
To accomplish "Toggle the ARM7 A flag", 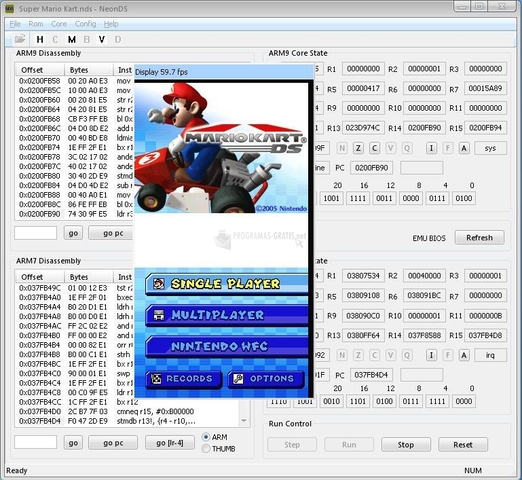I will 464,355.
